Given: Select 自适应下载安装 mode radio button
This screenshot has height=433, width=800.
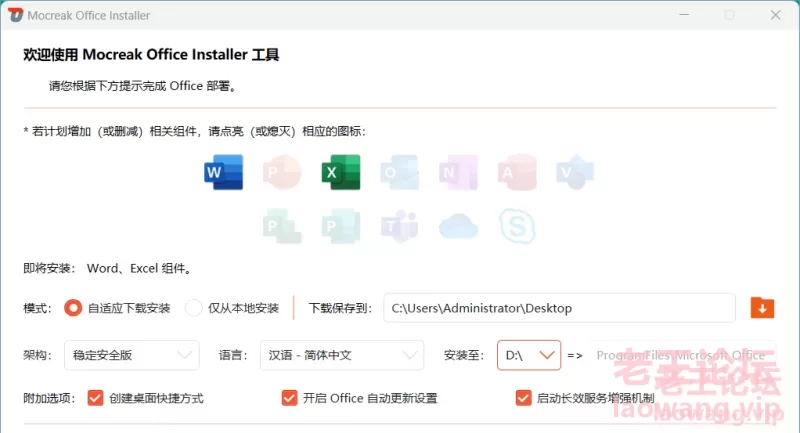Looking at the screenshot, I should 73,308.
